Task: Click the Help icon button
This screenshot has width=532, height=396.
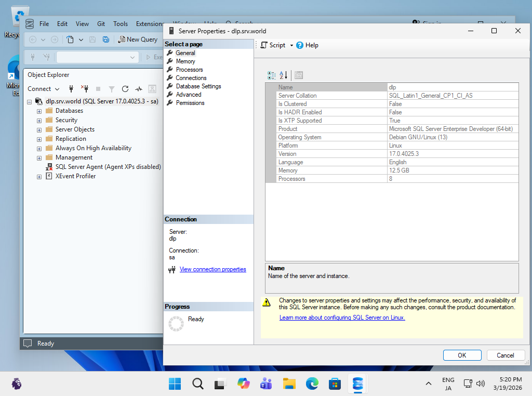Action: (307, 45)
